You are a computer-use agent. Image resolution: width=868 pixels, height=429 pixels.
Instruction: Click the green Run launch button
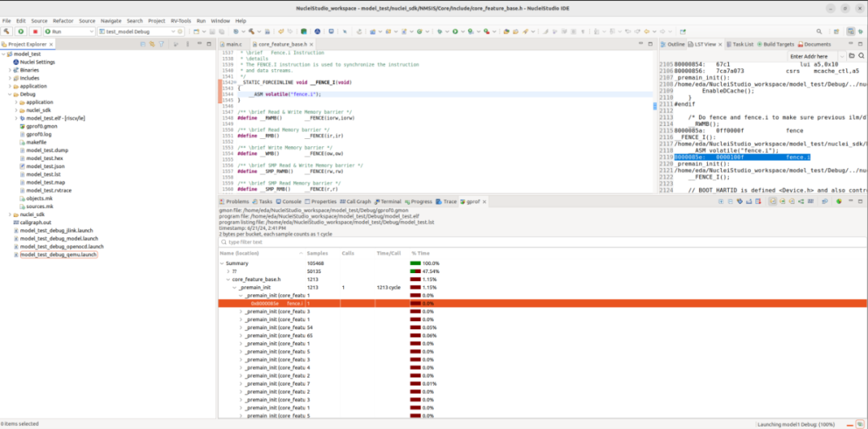[x=21, y=31]
